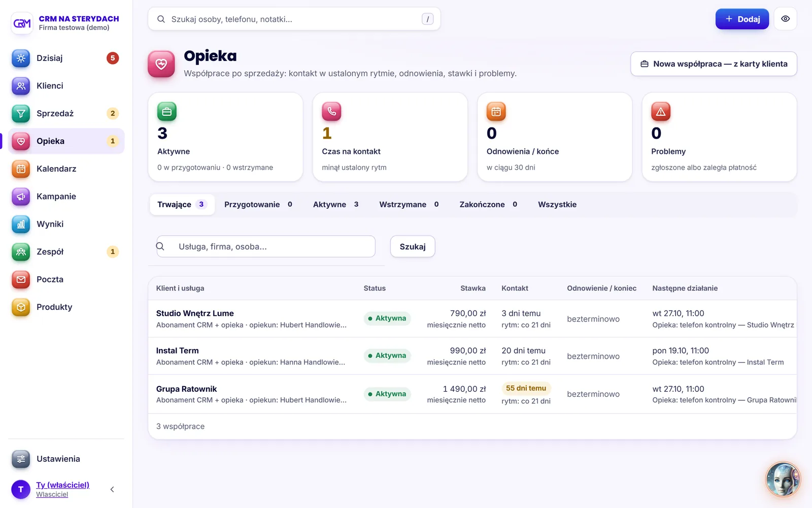This screenshot has width=812, height=508.
Task: Click the 790,00 zł rate value
Action: 468,313
